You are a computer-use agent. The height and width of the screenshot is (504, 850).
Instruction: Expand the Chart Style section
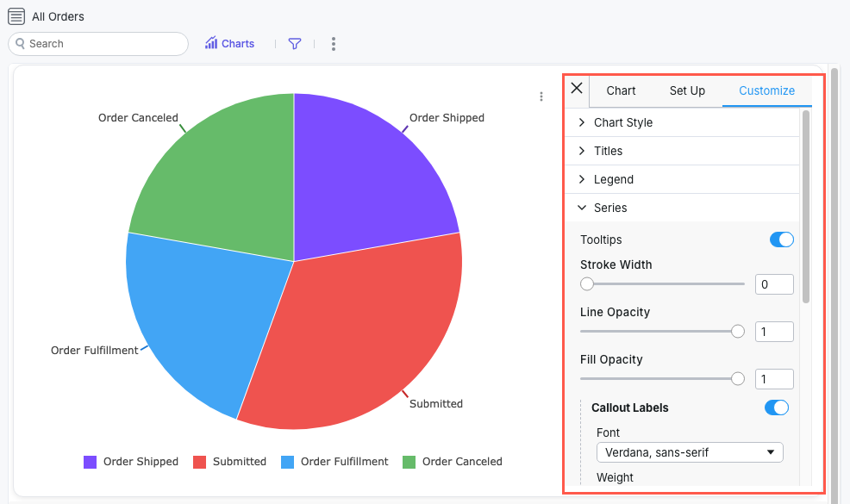583,121
